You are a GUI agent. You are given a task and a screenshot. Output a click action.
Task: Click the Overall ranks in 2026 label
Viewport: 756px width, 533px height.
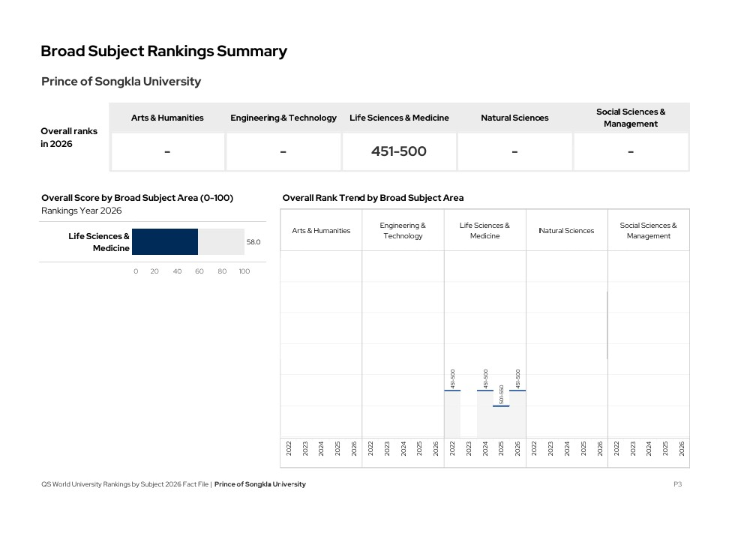pyautogui.click(x=69, y=137)
